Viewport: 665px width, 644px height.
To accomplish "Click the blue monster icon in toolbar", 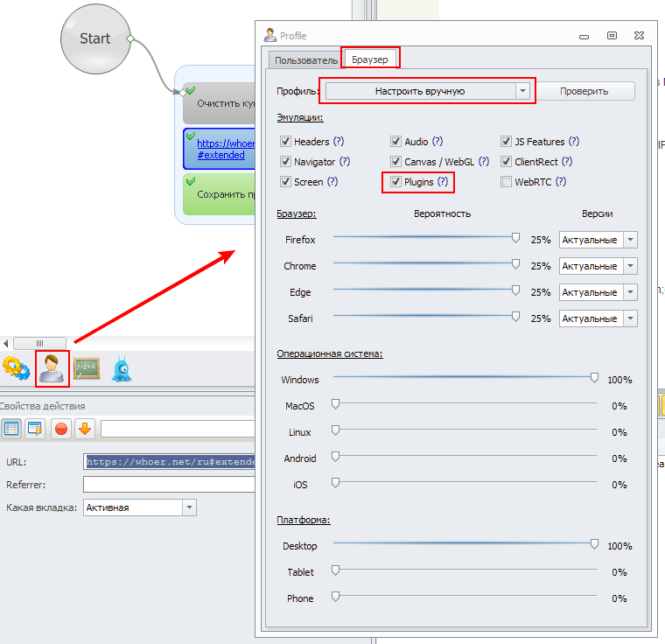I will 122,368.
